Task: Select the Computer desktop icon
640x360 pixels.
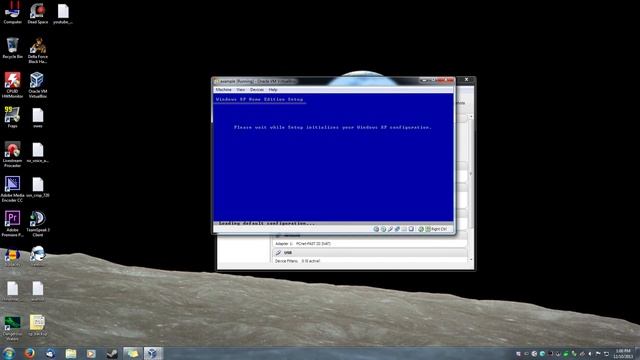Action: [x=12, y=13]
